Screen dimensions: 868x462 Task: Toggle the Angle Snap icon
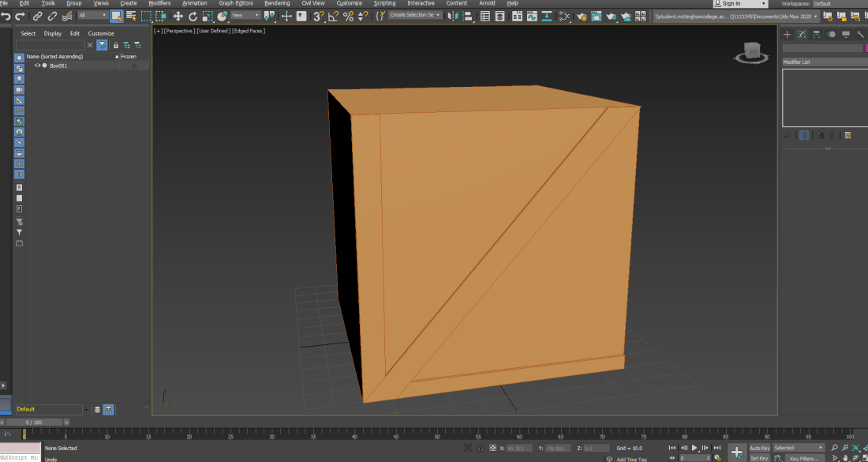click(334, 16)
